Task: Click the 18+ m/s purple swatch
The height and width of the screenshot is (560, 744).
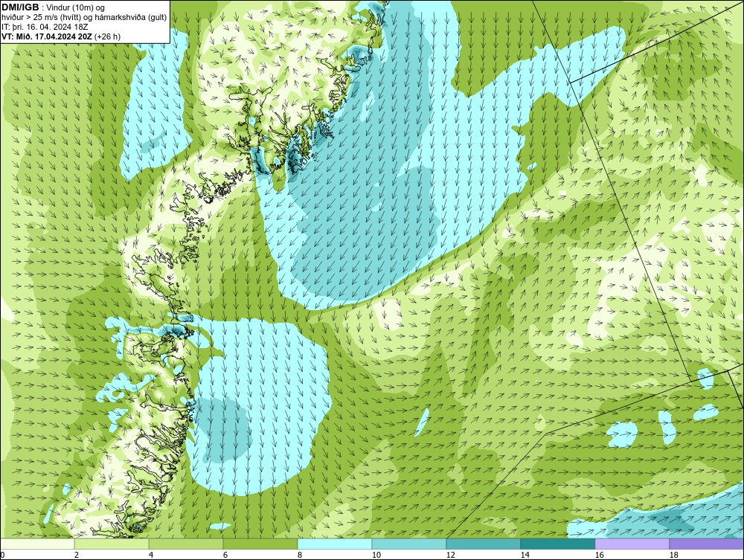Action: point(707,544)
